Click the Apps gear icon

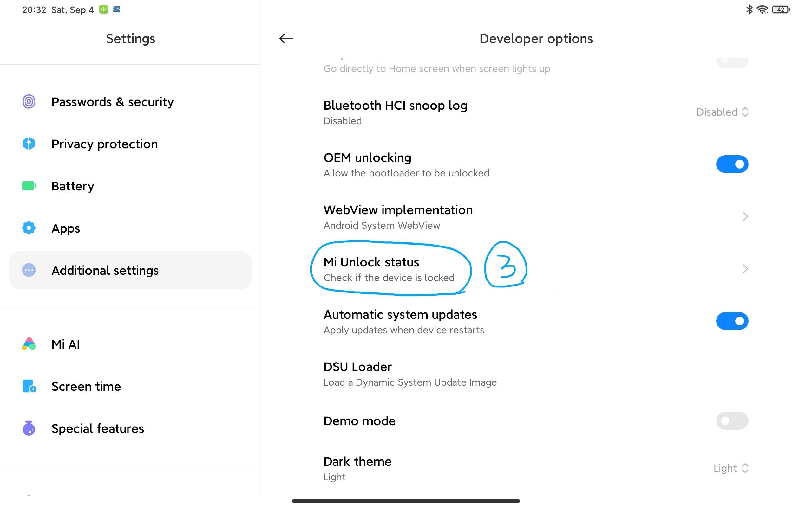pyautogui.click(x=29, y=228)
